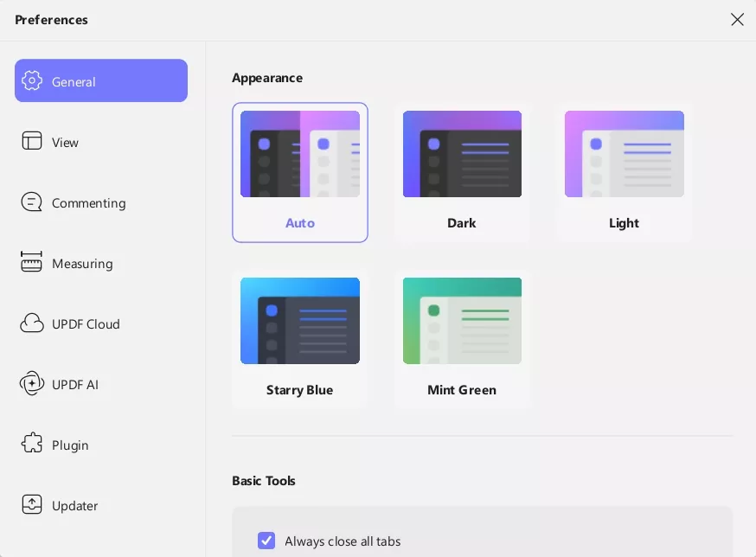Image resolution: width=756 pixels, height=557 pixels.
Task: Click the UPDF Cloud icon
Action: pyautogui.click(x=32, y=323)
